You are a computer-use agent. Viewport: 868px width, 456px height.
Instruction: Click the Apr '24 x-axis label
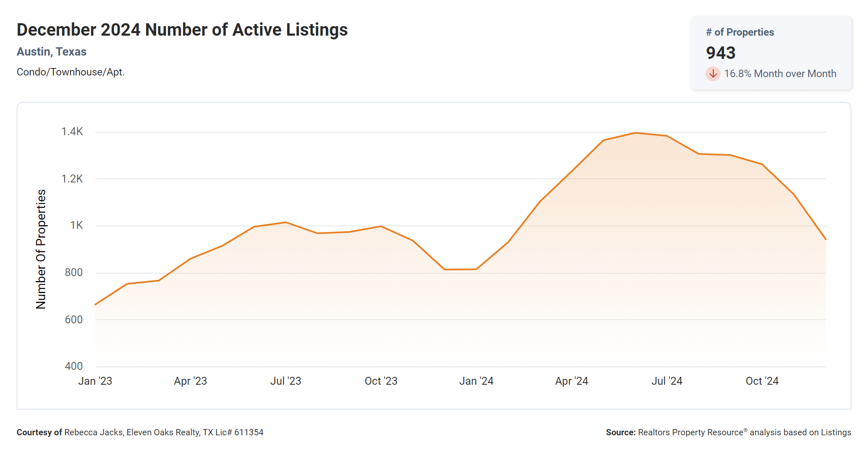tap(571, 381)
